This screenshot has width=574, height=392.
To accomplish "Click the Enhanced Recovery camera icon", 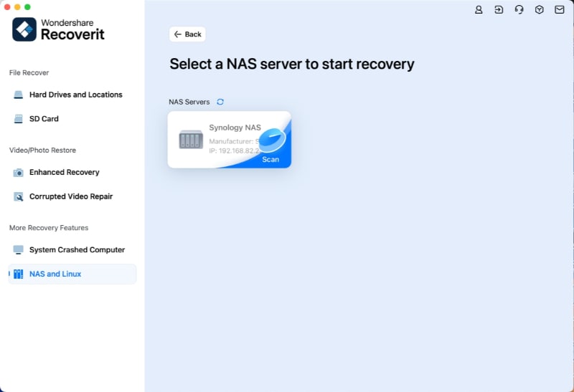I will click(x=19, y=173).
